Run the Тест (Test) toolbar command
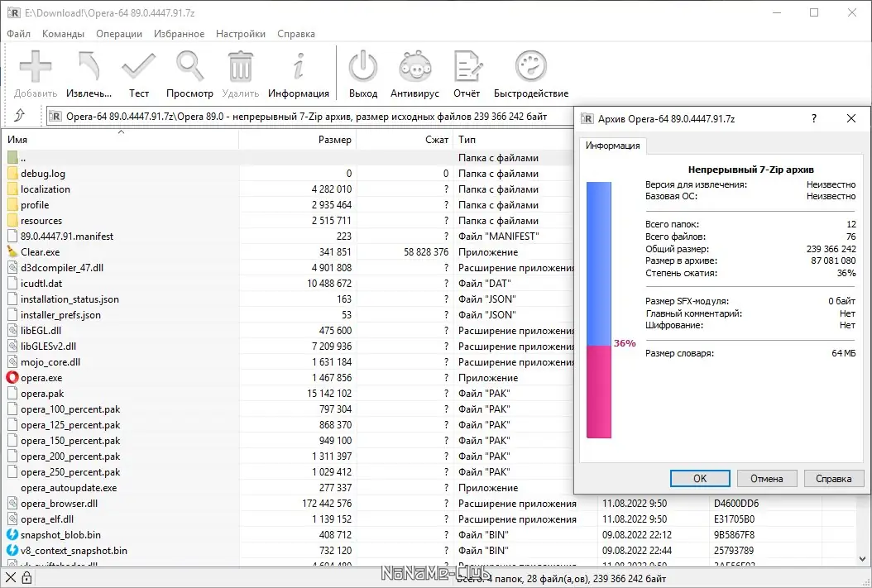The width and height of the screenshot is (872, 588). (138, 67)
